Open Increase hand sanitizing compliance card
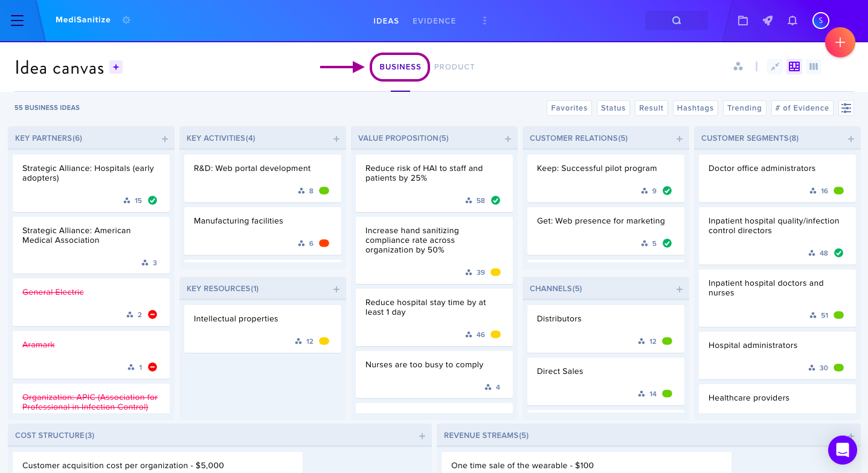Viewport: 868px width, 473px height. coord(434,250)
